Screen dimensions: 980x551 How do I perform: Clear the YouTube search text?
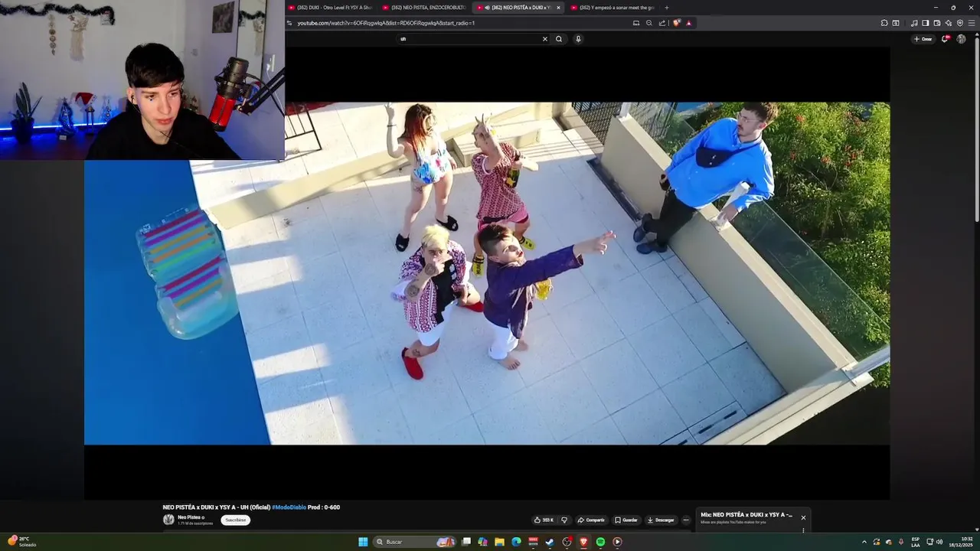click(545, 39)
